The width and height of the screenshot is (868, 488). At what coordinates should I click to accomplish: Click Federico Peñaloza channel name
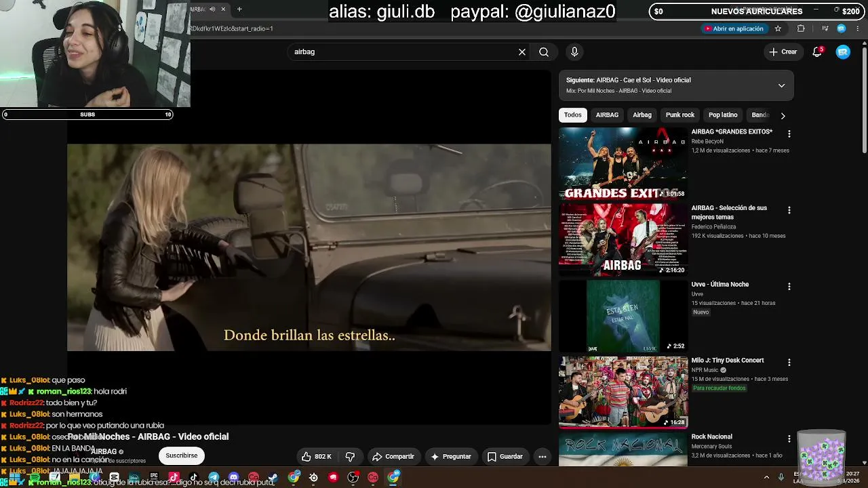click(713, 227)
